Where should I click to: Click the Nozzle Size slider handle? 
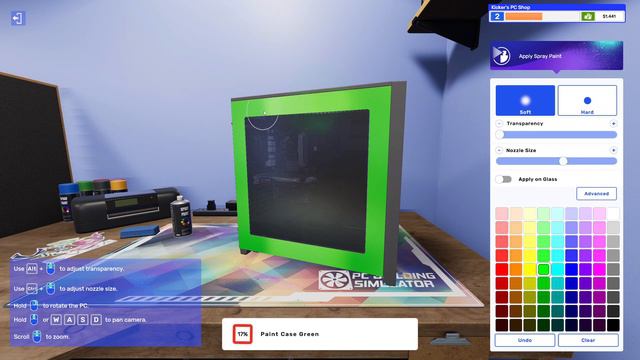[563, 161]
